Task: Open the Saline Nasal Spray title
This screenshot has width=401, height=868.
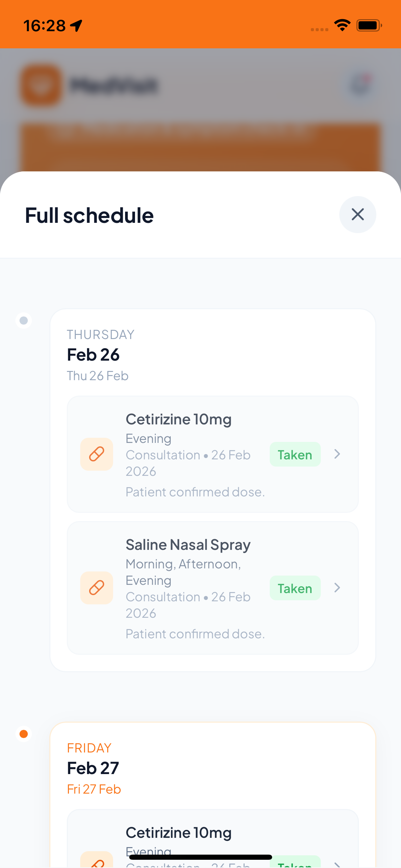Action: 188,545
